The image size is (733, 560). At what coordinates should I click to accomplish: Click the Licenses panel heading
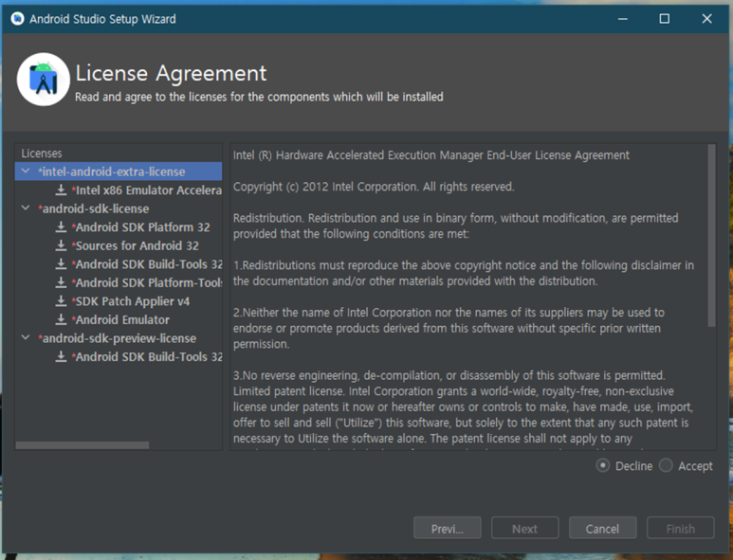pyautogui.click(x=42, y=154)
